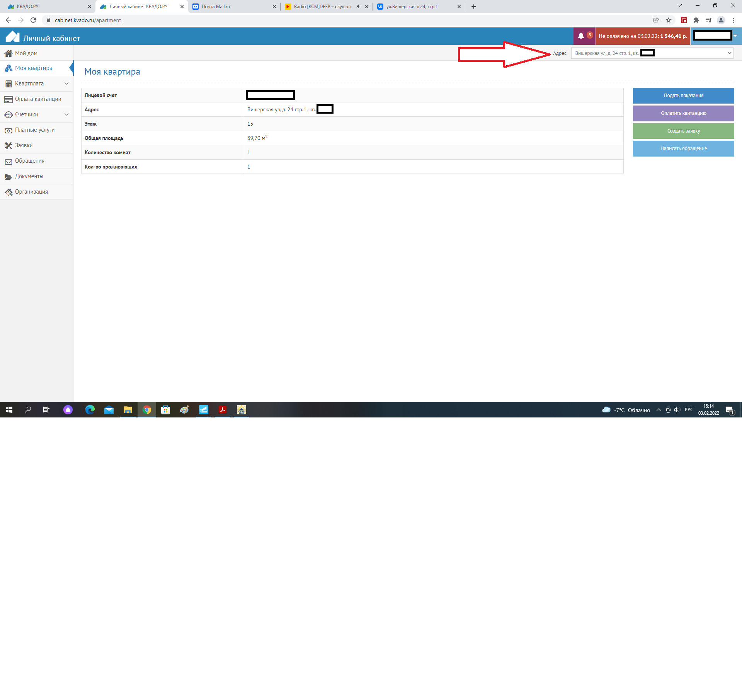Show hidden system tray icons
The height and width of the screenshot is (700, 742).
[659, 410]
